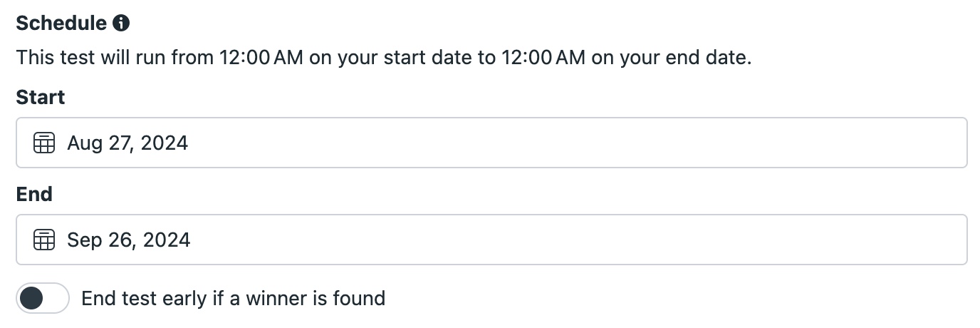The image size is (980, 328).
Task: Open the End date picker field
Action: pyautogui.click(x=491, y=240)
